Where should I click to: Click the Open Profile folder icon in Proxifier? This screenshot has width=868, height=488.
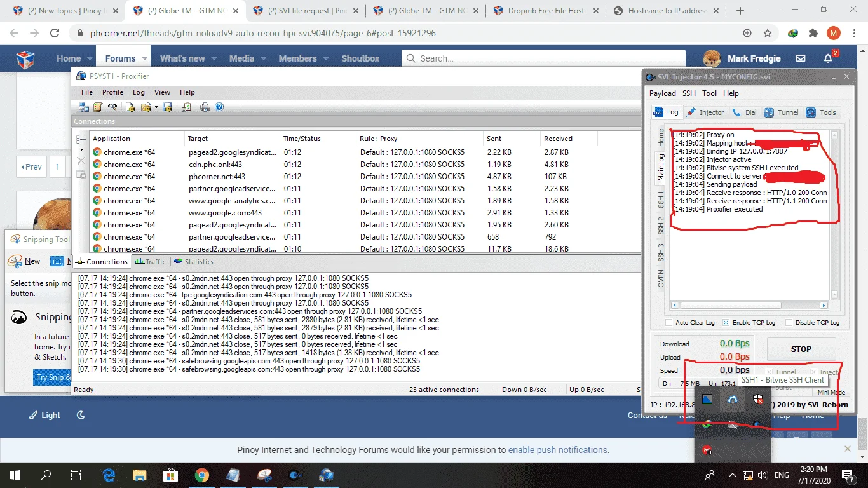(146, 107)
